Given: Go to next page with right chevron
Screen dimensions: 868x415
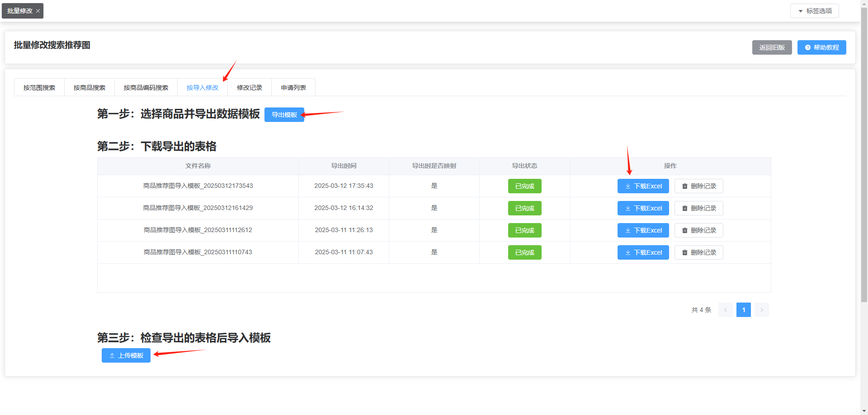Looking at the screenshot, I should 761,310.
